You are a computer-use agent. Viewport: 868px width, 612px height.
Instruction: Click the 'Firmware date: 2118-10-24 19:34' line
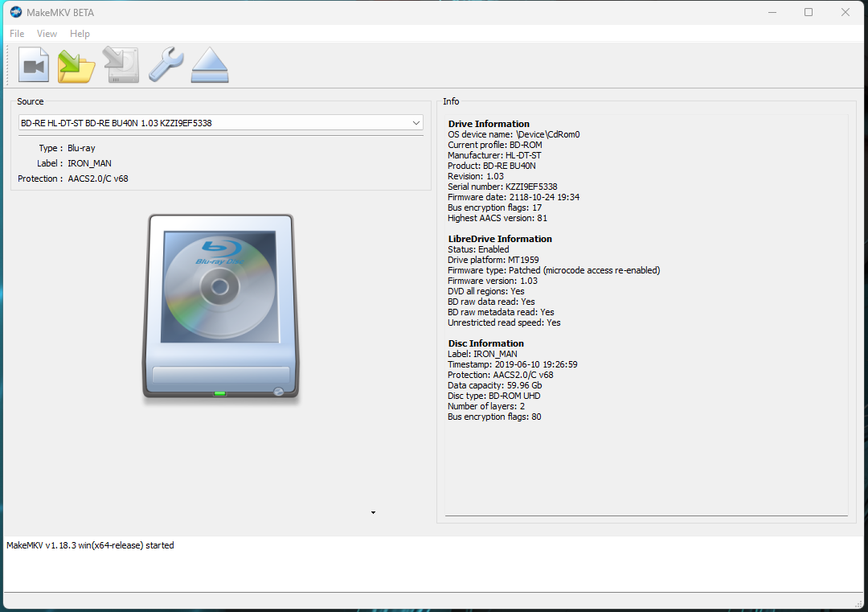tap(514, 198)
